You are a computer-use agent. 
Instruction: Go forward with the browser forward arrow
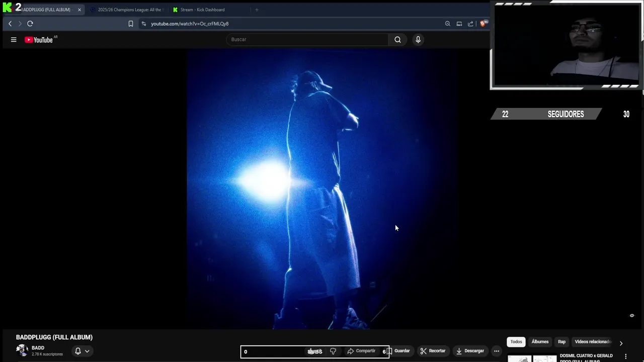20,24
